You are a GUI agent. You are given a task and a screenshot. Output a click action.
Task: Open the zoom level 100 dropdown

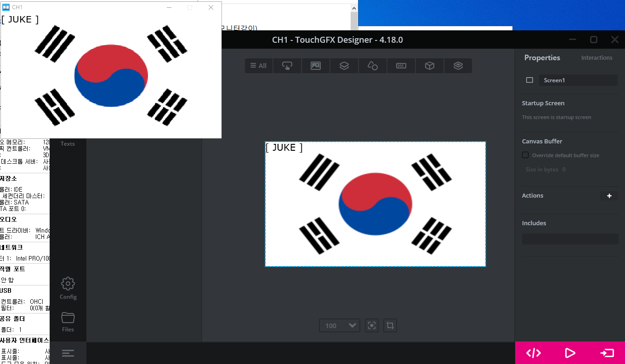pyautogui.click(x=340, y=325)
